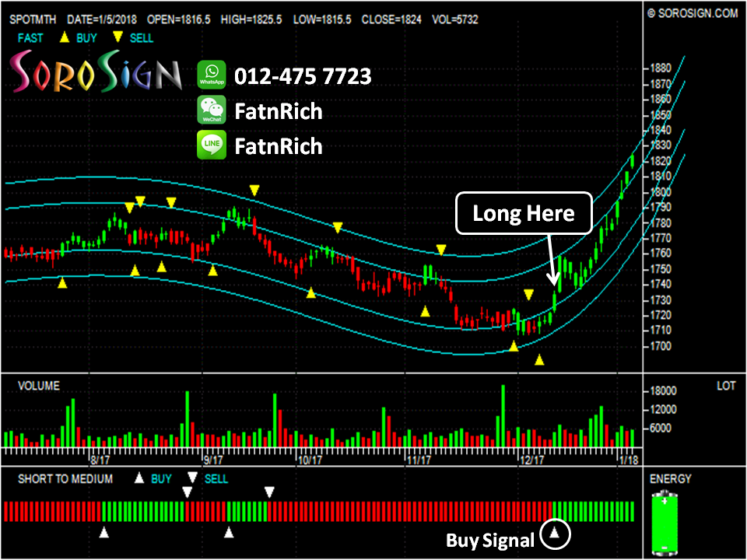This screenshot has height=560, width=747.
Task: Click FatnRich next to the WeChat icon
Action: tap(279, 111)
